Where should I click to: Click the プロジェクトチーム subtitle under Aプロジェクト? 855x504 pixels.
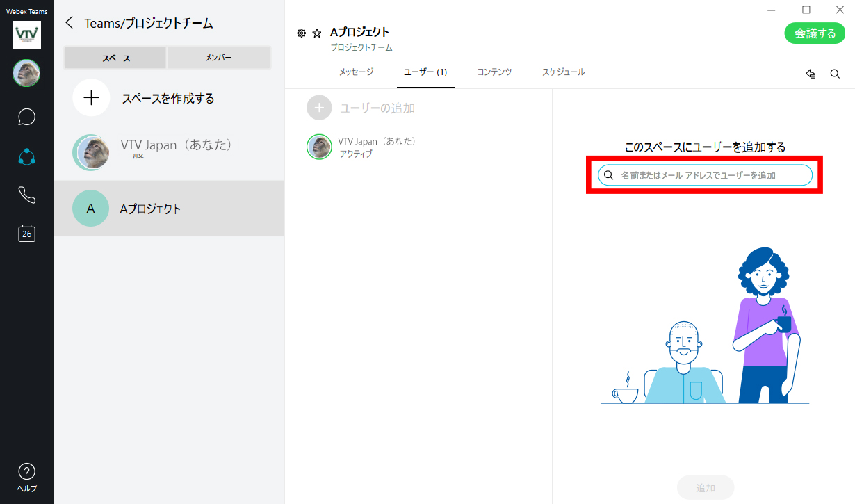click(361, 48)
